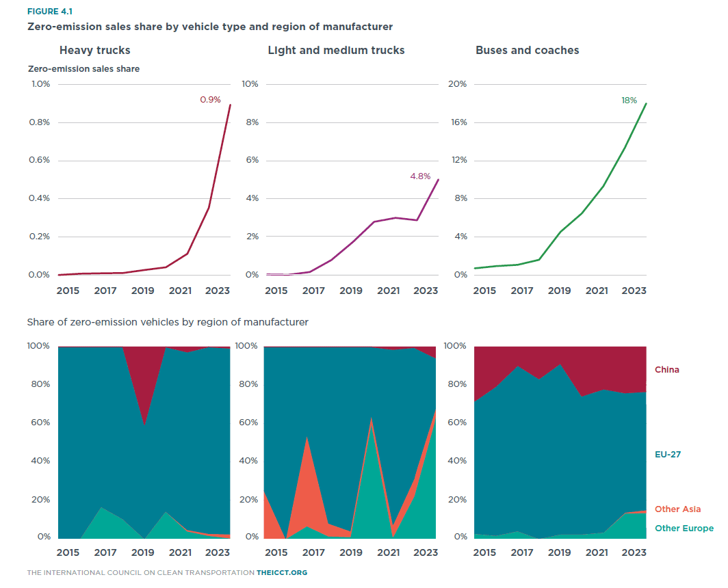Screen dimensions: 728x588
Task: Select the China legend label
Action: pyautogui.click(x=667, y=370)
